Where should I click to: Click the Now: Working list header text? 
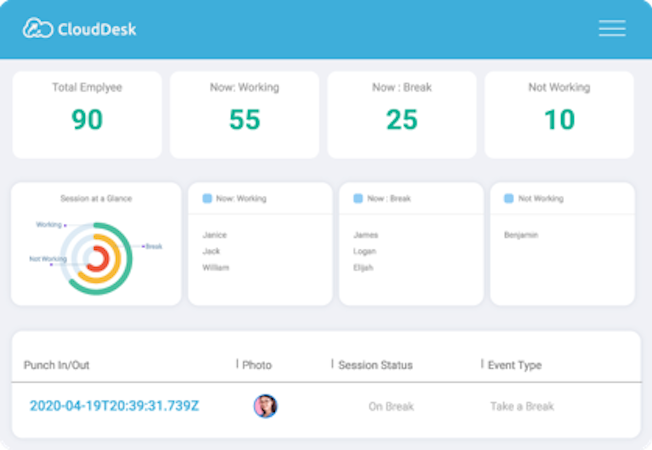(x=241, y=198)
